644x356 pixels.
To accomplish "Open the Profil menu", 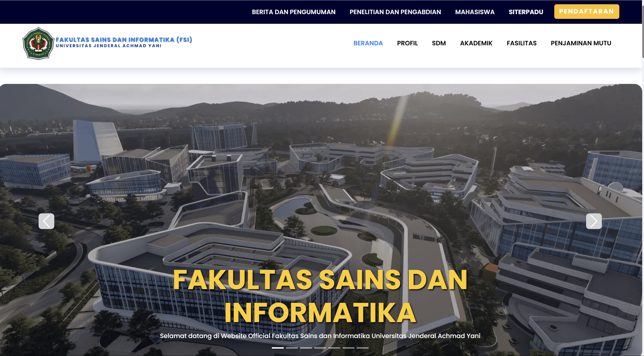I will 407,43.
